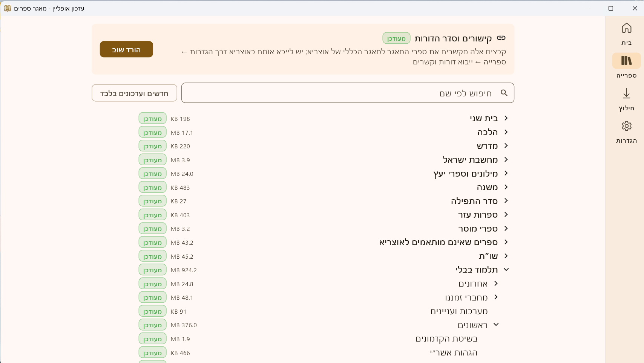644x363 pixels.
Task: Collapse the תלמוד בבלי category
Action: (506, 270)
